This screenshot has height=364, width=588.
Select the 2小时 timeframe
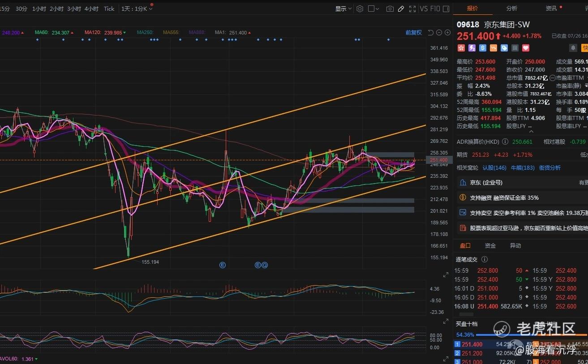(57, 9)
